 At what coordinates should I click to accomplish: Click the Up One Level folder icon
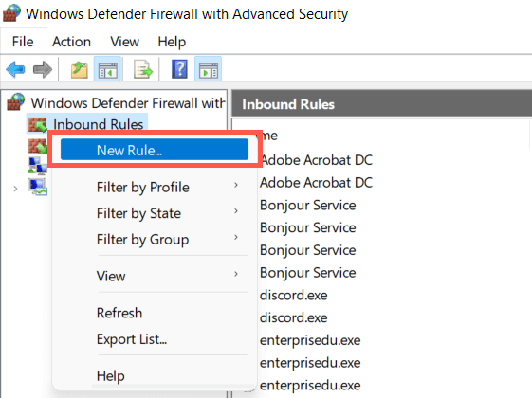pos(80,69)
